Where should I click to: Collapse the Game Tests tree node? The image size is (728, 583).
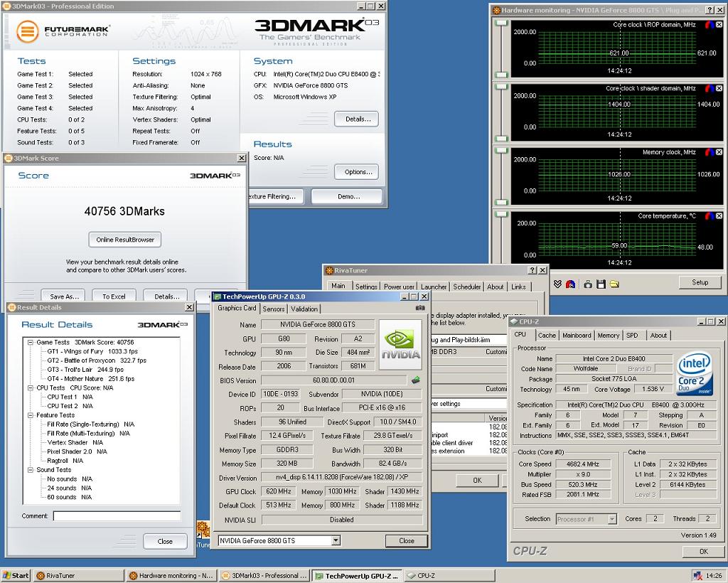(30, 342)
